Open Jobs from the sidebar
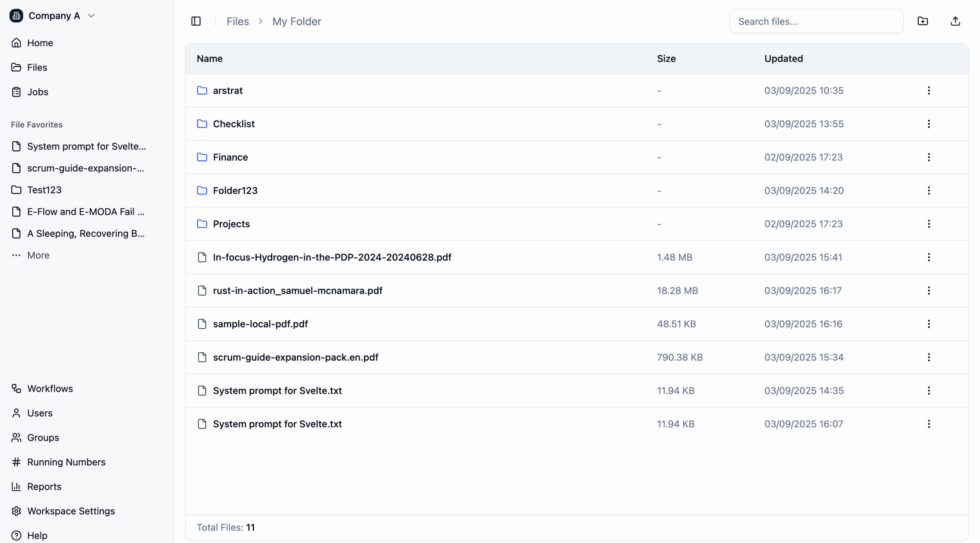The height and width of the screenshot is (543, 980). coord(38,92)
